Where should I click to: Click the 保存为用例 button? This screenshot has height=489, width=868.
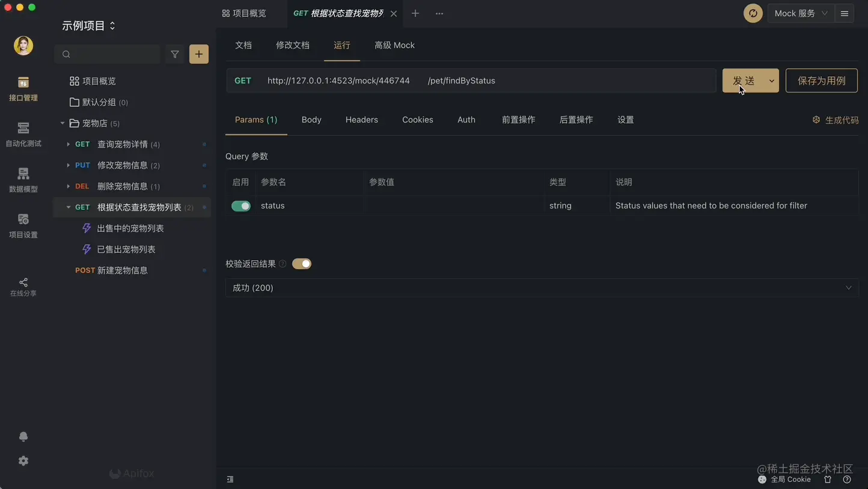(821, 80)
